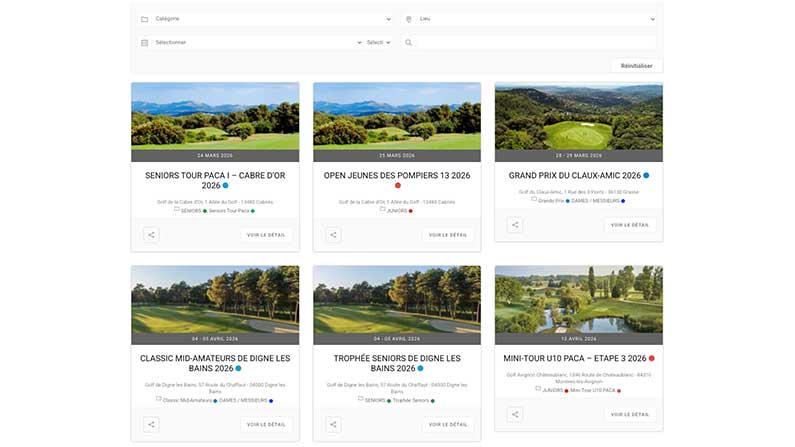This screenshot has width=795, height=447.
Task: Expand the Lieu location dropdown
Action: pyautogui.click(x=530, y=19)
